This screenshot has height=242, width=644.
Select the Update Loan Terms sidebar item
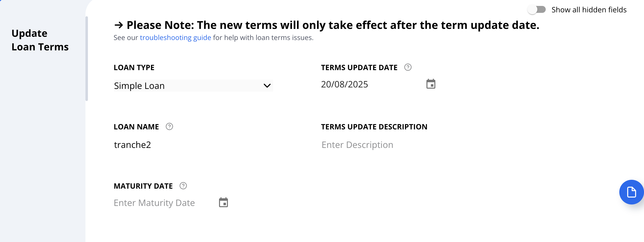coord(40,40)
